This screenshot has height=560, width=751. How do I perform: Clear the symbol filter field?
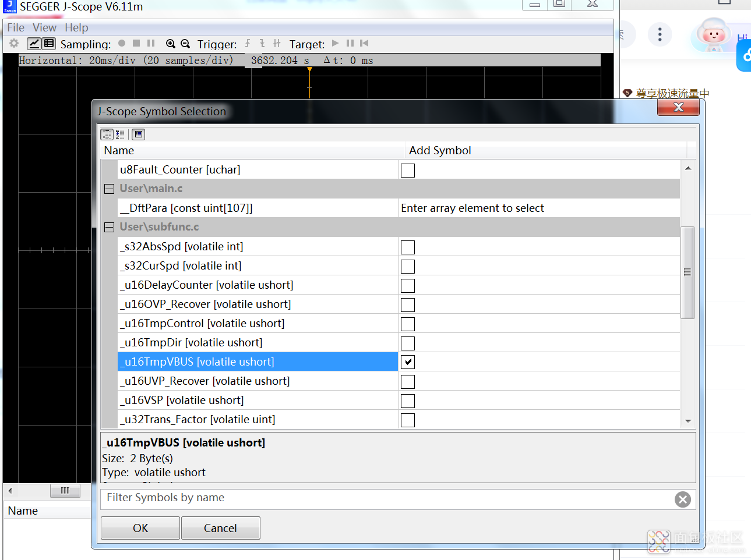(683, 499)
